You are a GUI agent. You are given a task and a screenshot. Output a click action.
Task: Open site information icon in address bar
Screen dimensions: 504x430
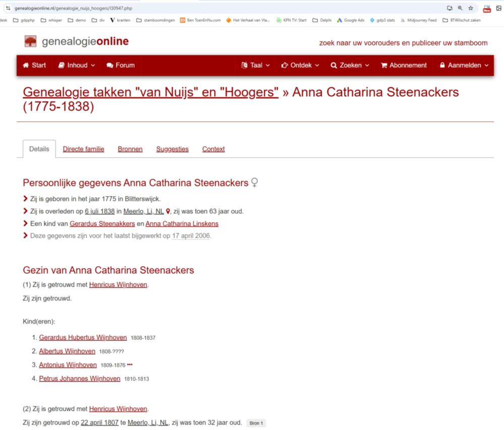click(x=8, y=8)
